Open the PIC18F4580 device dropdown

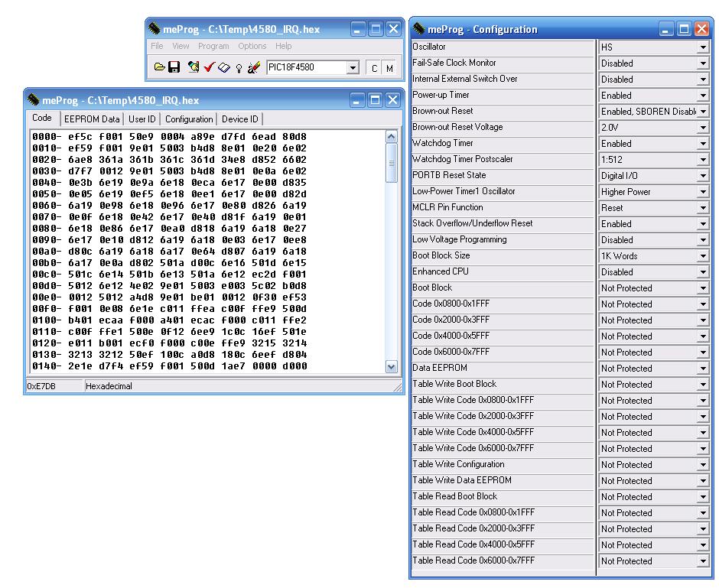coord(352,68)
